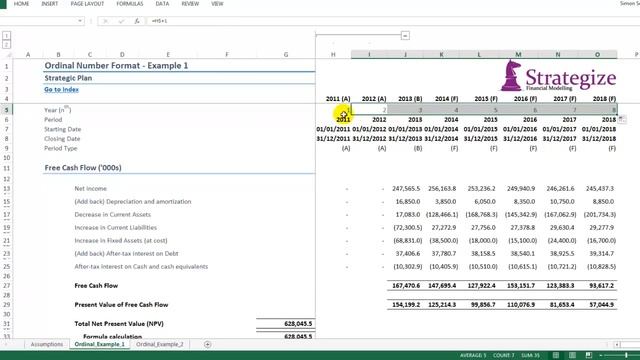Select the 'Net Income' label cell
640x360 pixels.
pos(91,189)
